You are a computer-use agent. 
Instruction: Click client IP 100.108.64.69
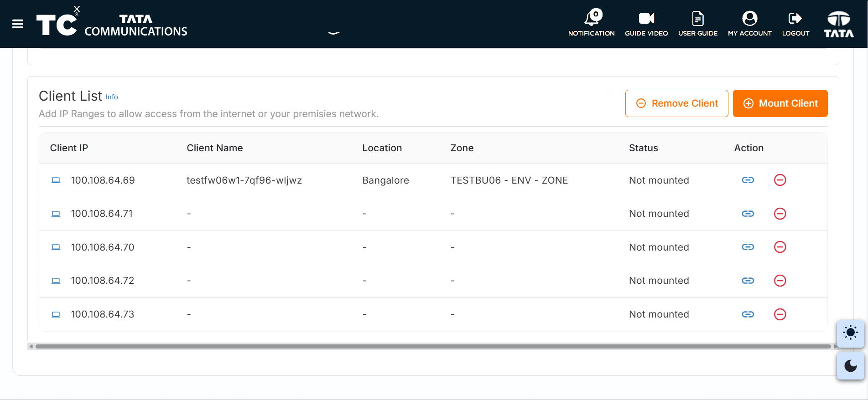point(103,180)
